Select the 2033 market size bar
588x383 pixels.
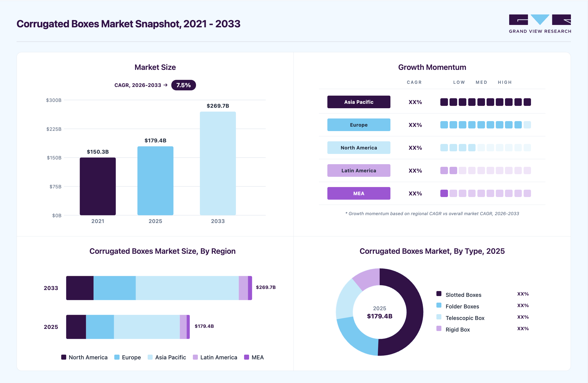click(x=218, y=163)
